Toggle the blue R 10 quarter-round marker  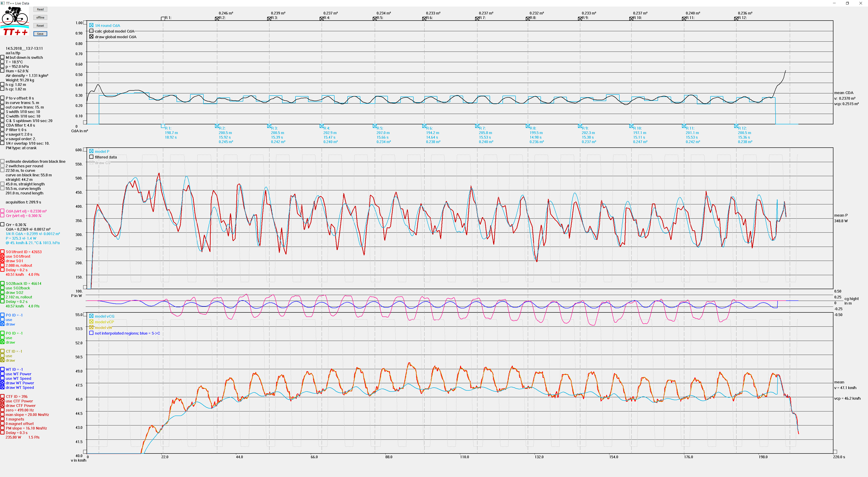(x=632, y=126)
